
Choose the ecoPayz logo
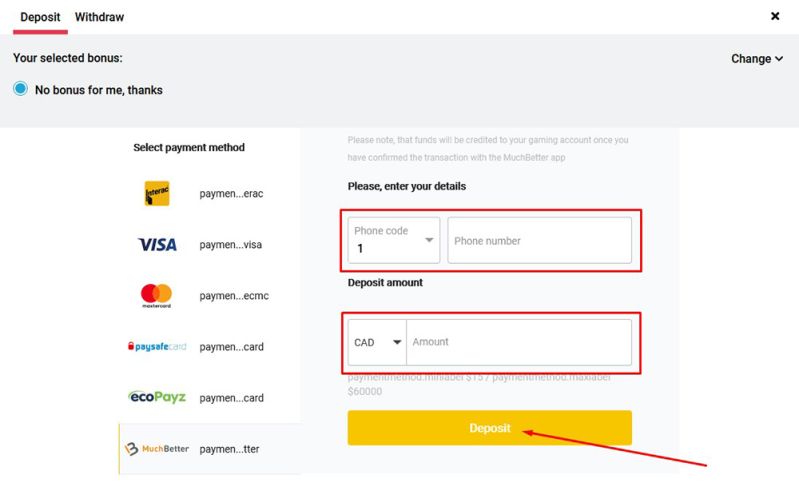157,397
